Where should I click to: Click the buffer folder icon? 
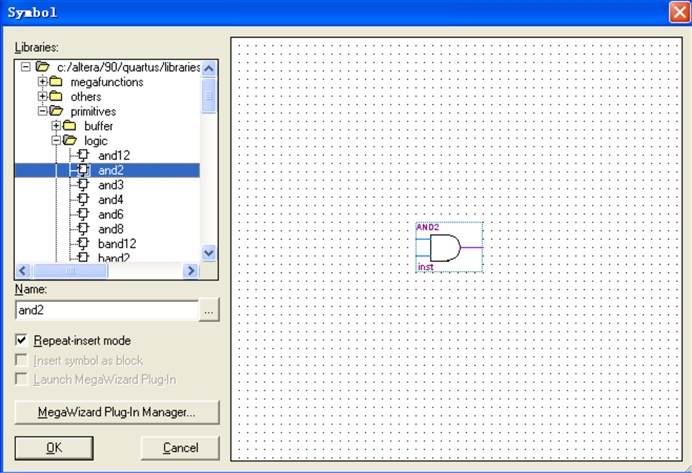pyautogui.click(x=70, y=125)
